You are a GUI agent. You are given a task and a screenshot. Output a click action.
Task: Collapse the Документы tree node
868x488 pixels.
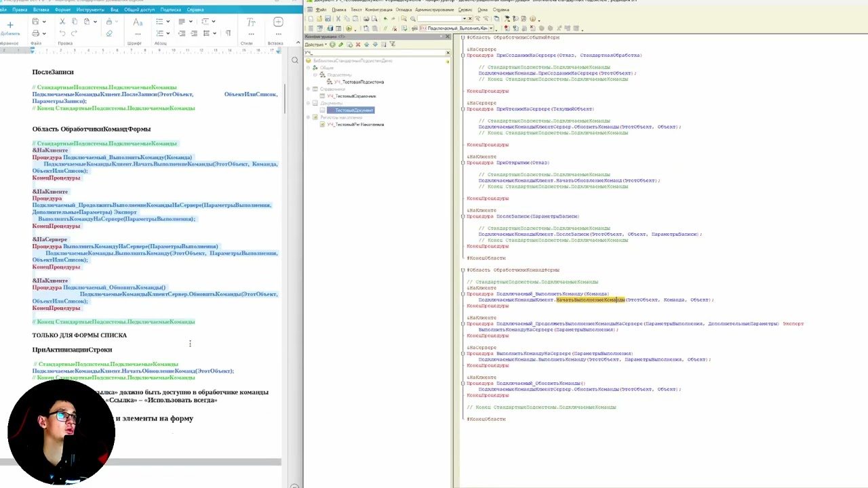[308, 103]
